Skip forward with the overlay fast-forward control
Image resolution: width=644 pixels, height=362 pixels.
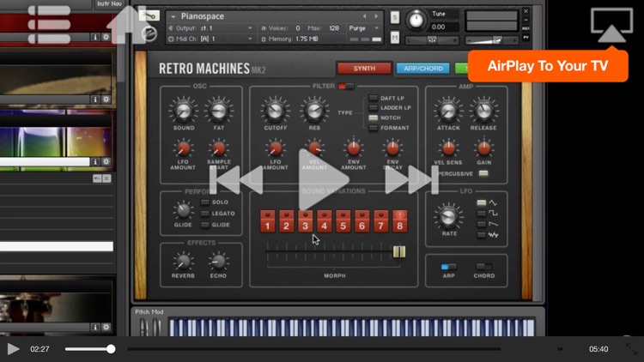[x=411, y=180]
